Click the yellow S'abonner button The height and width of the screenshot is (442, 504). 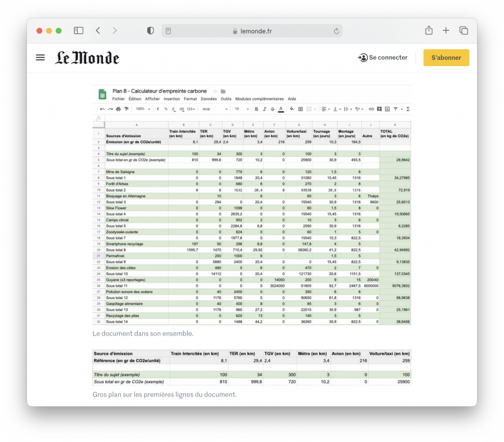tap(446, 58)
